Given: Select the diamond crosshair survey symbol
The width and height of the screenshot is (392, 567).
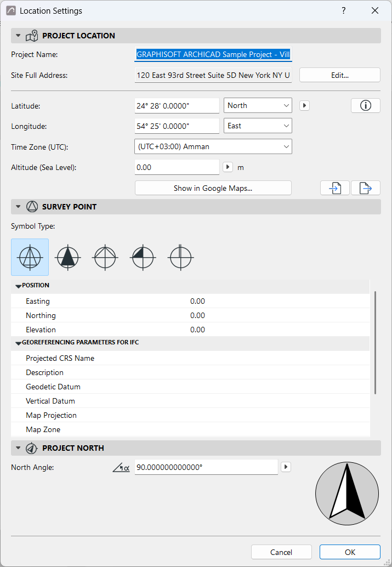Looking at the screenshot, I should [x=105, y=257].
